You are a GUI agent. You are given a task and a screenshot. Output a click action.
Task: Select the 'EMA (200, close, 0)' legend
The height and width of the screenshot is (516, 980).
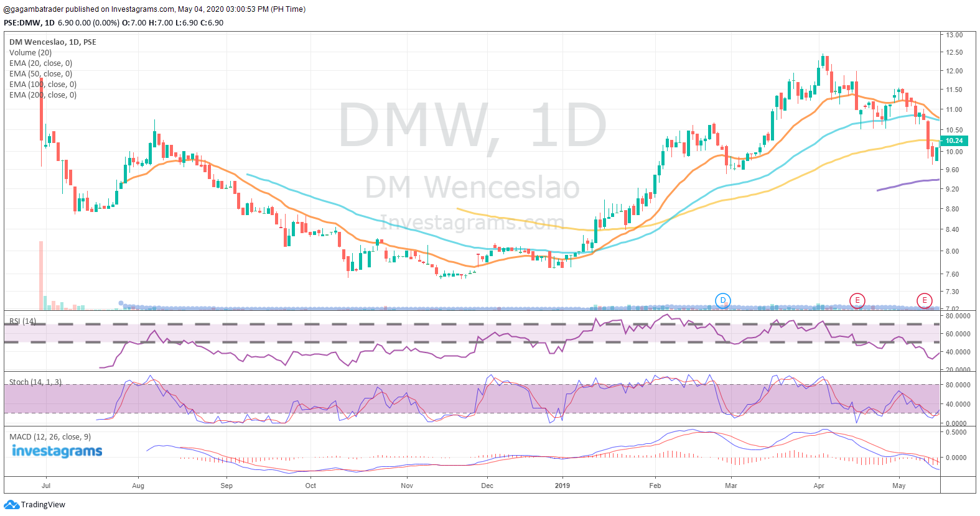coord(43,95)
